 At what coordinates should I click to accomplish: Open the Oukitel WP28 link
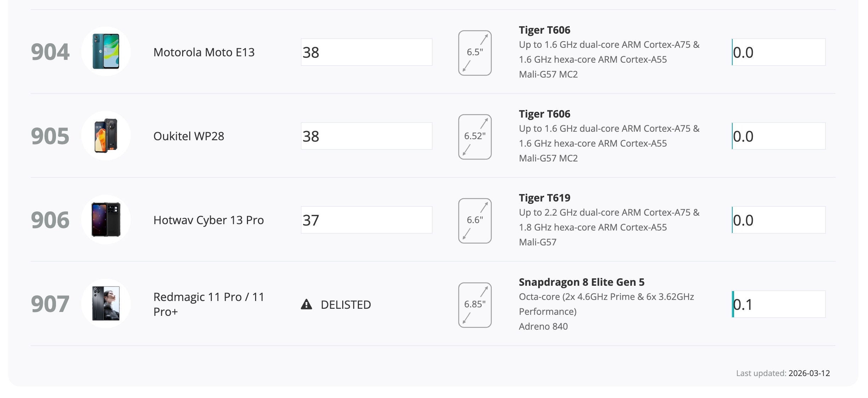[188, 136]
